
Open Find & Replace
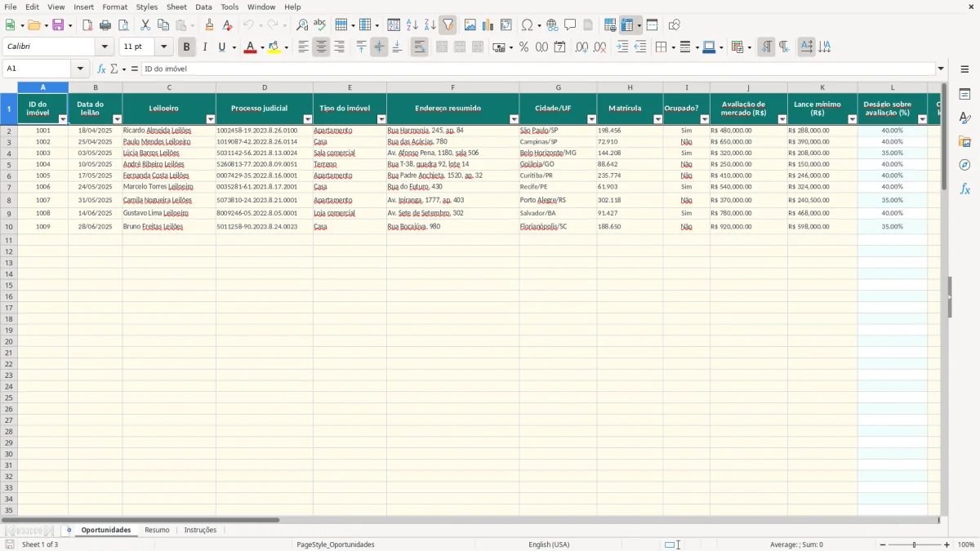(302, 25)
